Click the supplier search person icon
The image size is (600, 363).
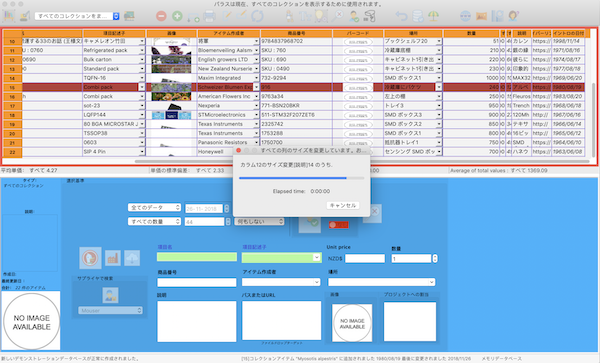coord(110,295)
